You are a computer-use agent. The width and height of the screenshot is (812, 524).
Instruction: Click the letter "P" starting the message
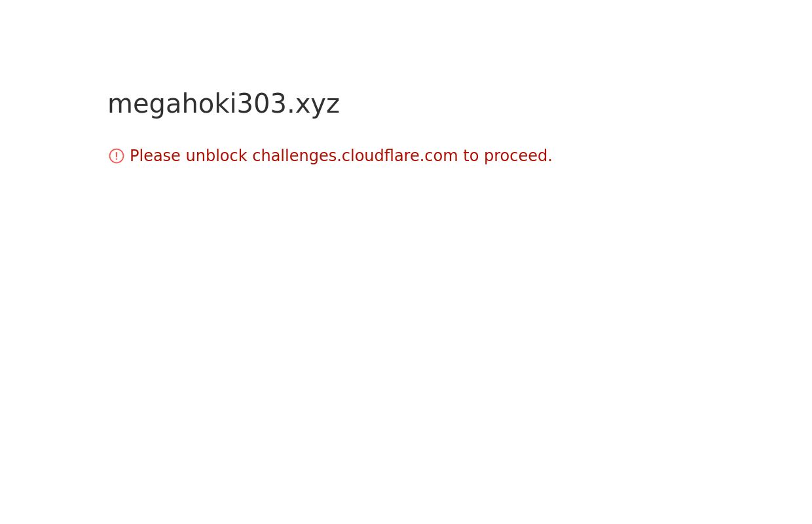(134, 156)
